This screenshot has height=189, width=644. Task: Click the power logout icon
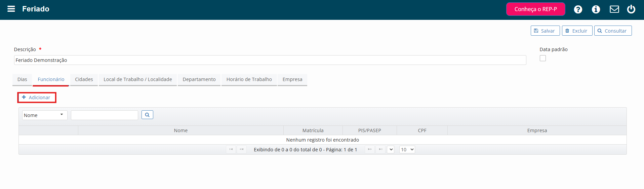[631, 9]
